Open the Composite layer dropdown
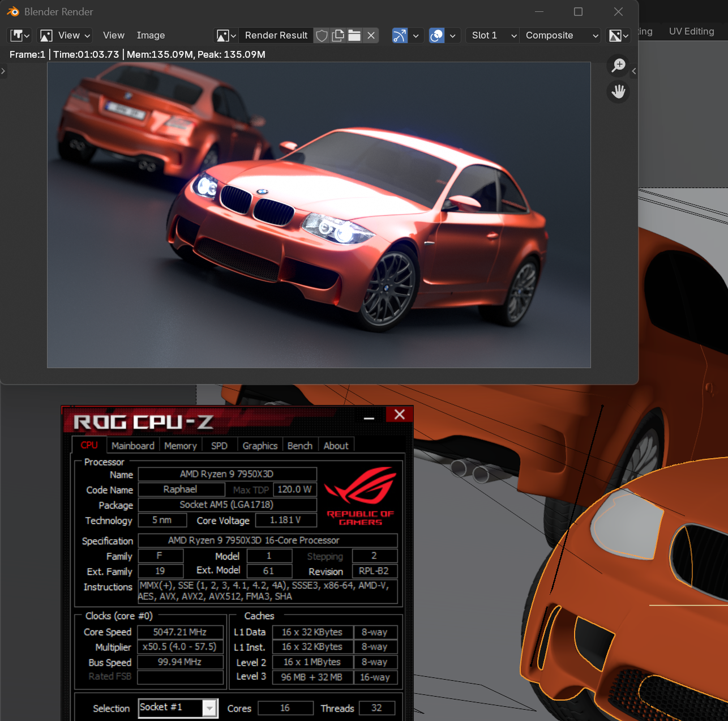The height and width of the screenshot is (721, 728). coord(560,35)
